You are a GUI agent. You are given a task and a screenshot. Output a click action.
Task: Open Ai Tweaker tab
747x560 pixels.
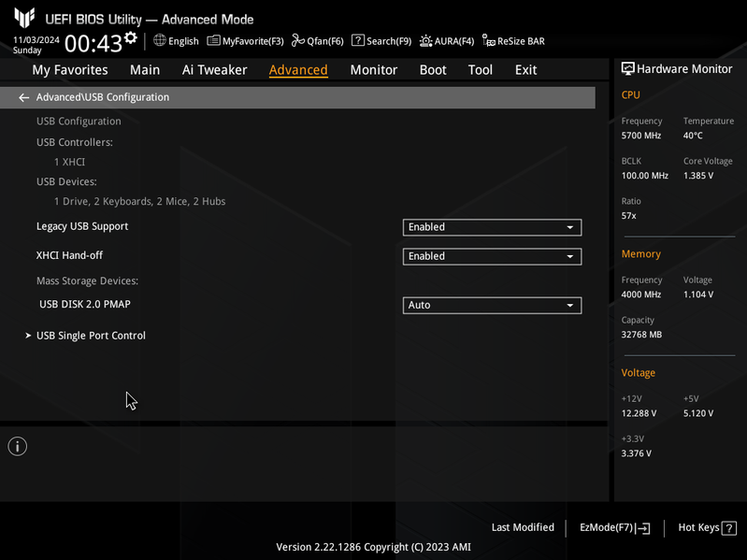pos(214,70)
